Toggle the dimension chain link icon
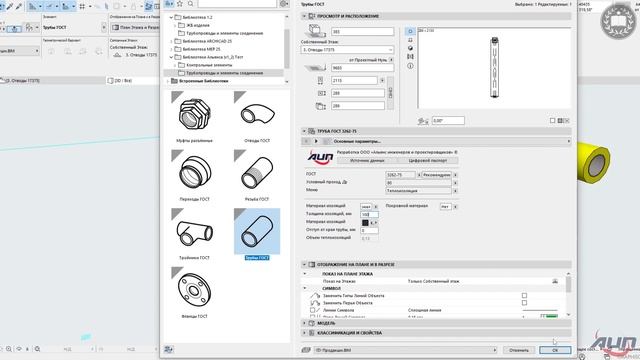640x360 pixels. click(x=390, y=93)
